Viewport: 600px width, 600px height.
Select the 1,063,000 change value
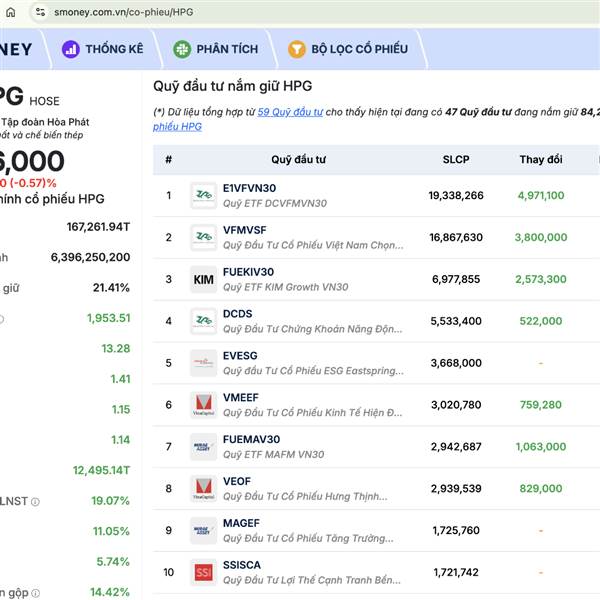coord(541,447)
